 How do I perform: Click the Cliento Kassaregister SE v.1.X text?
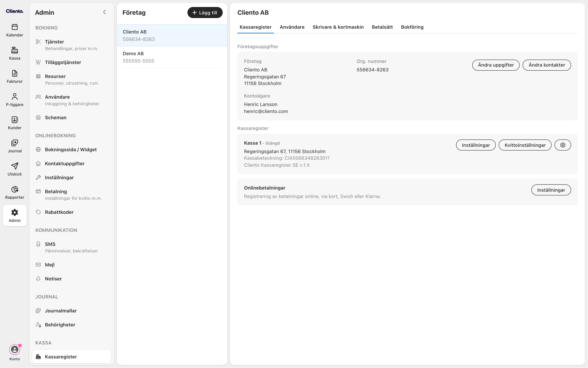[x=277, y=165]
